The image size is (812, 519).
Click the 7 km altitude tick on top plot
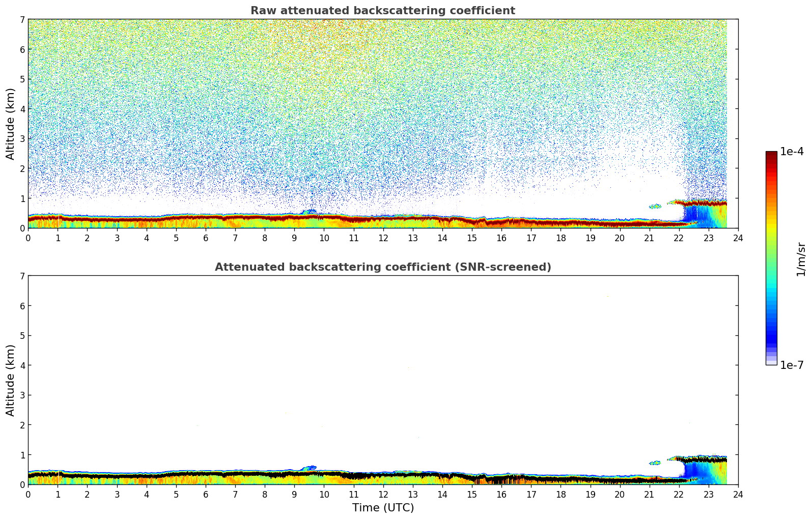[x=22, y=19]
